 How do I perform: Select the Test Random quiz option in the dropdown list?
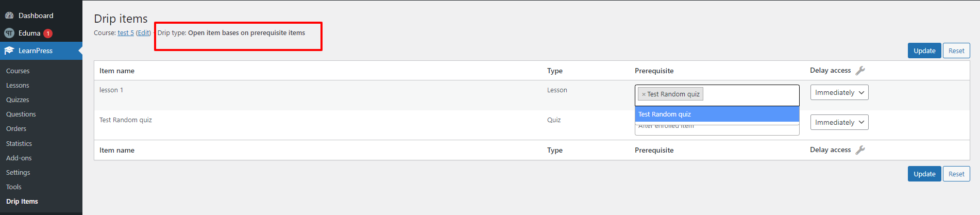coord(717,114)
